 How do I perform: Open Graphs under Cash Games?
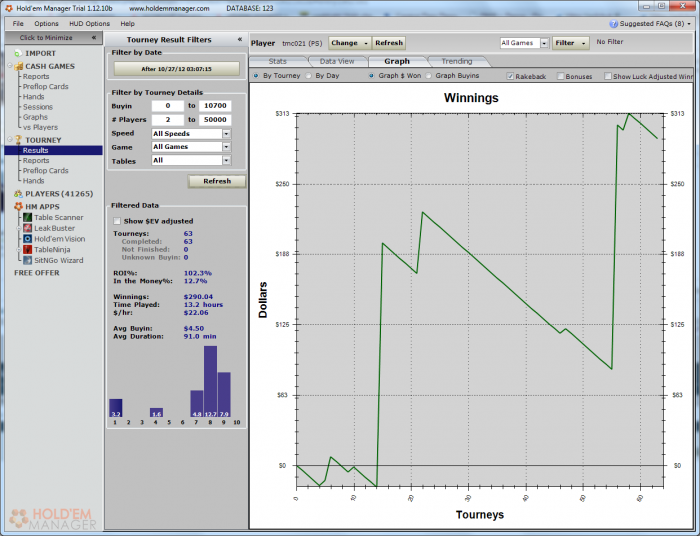coord(35,117)
